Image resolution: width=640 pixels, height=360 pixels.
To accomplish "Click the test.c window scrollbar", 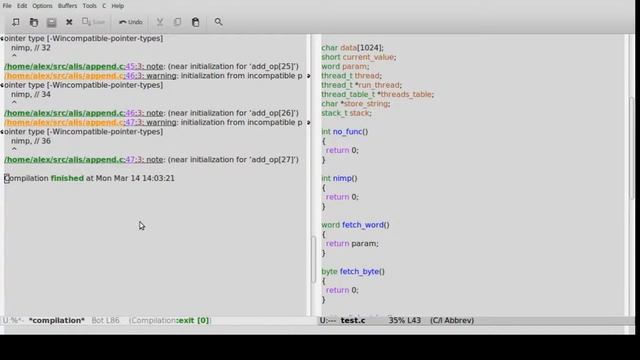I will (x=632, y=148).
